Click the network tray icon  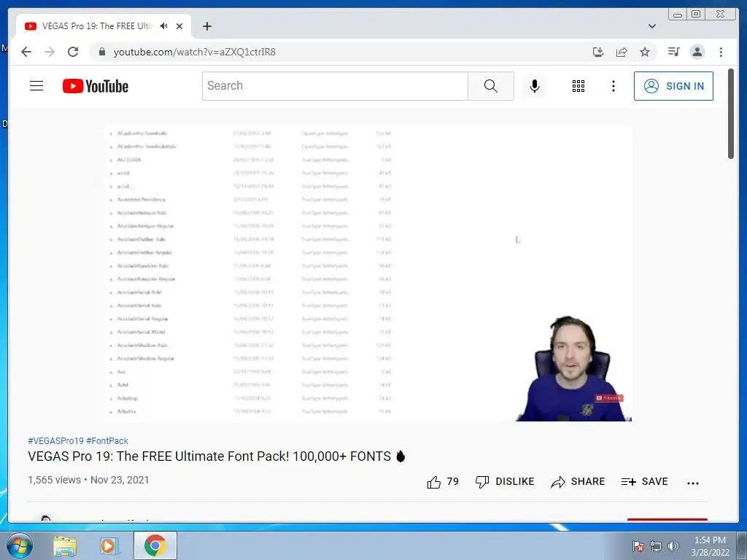[656, 546]
